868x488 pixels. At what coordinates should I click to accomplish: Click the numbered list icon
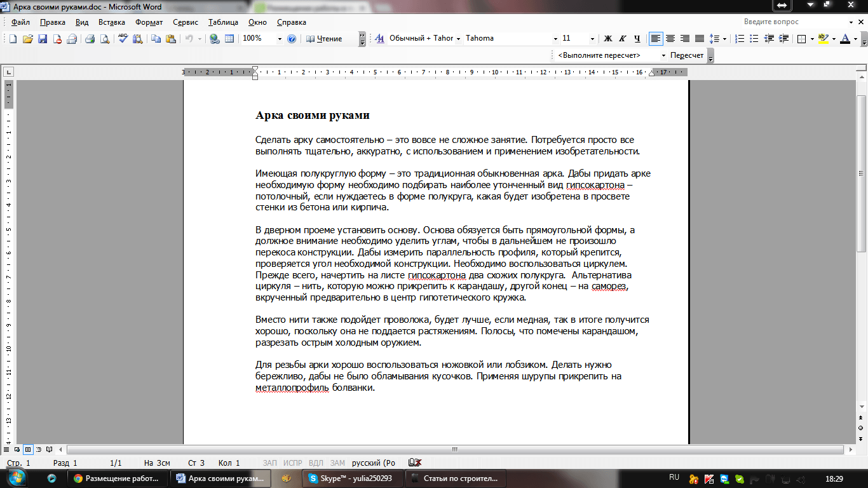740,39
